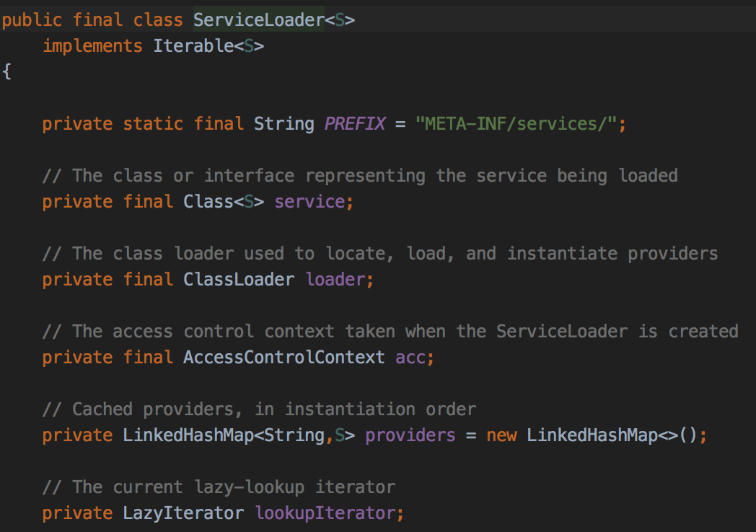Click the AccessControlContext type name
Viewport: 756px width, 532px height.
tap(284, 358)
